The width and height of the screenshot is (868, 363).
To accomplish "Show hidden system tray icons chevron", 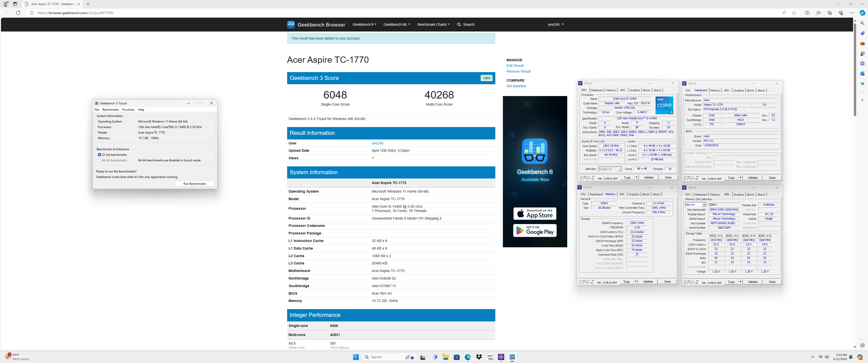I will 812,357.
